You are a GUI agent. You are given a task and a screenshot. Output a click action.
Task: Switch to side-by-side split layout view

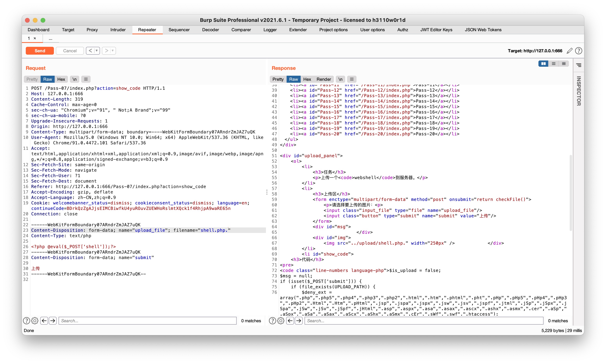543,64
